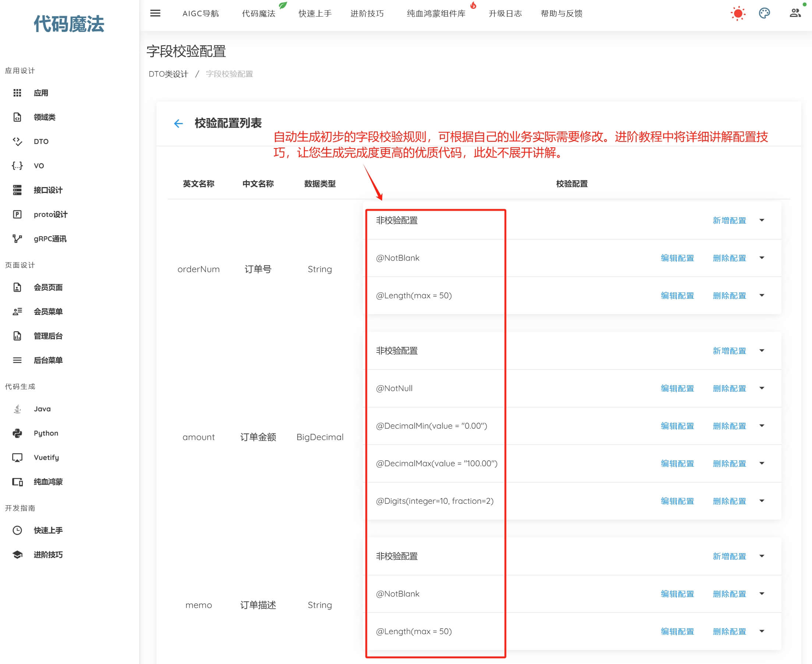Click 新增配置 for the memo field
The height and width of the screenshot is (664, 812).
coord(729,556)
